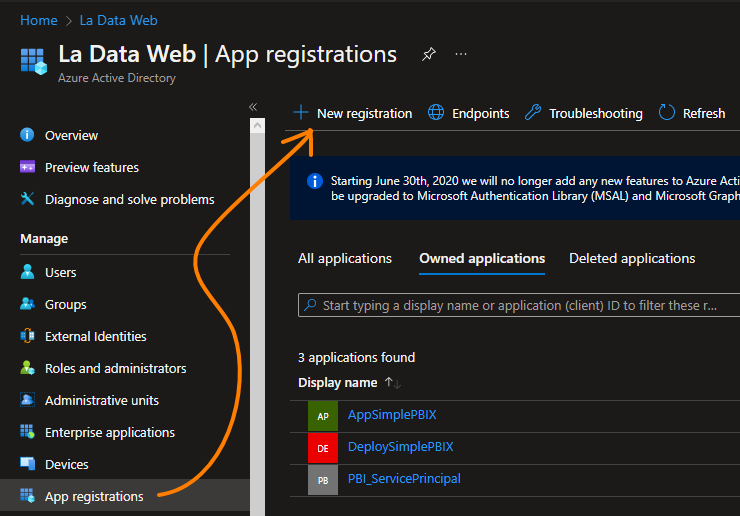Open the DeploySimplePBIX application link
Viewport: 740px width, 516px height.
400,447
